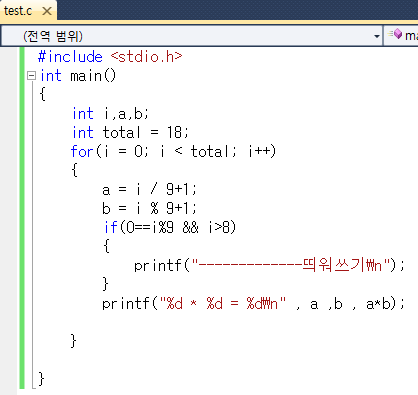Click the a*b argument in printf
This screenshot has width=418, height=395.
(x=378, y=304)
